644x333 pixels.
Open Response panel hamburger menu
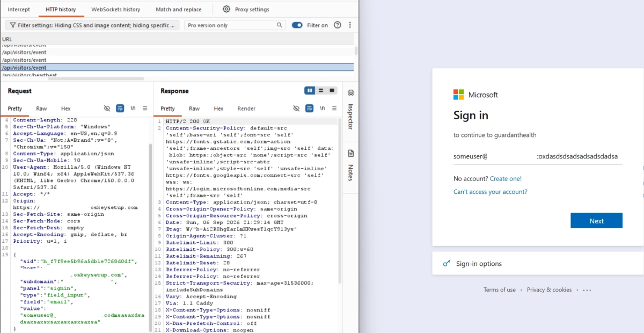334,108
